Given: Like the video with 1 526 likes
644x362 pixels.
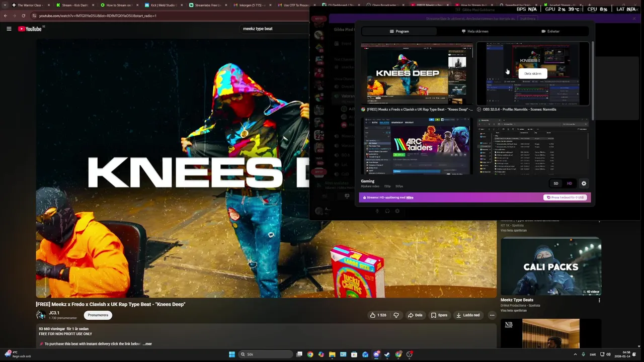Looking at the screenshot, I should click(378, 315).
